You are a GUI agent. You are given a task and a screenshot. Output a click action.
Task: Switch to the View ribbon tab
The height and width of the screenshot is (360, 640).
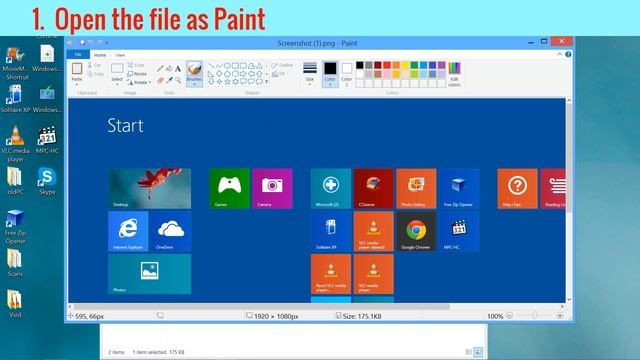point(120,55)
